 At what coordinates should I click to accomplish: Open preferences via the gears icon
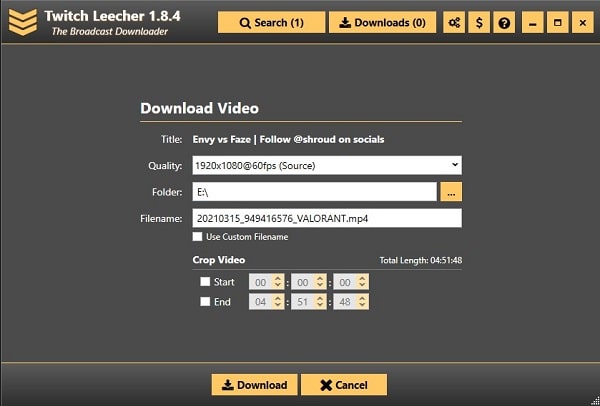pos(454,23)
